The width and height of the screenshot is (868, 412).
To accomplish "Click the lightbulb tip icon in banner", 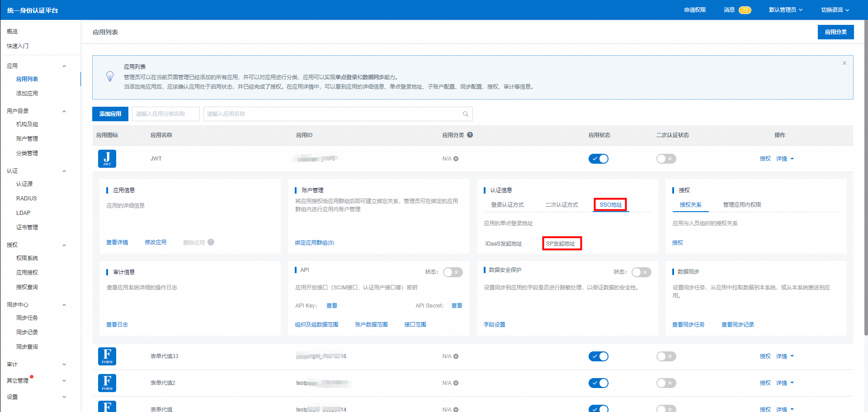I will pyautogui.click(x=110, y=76).
